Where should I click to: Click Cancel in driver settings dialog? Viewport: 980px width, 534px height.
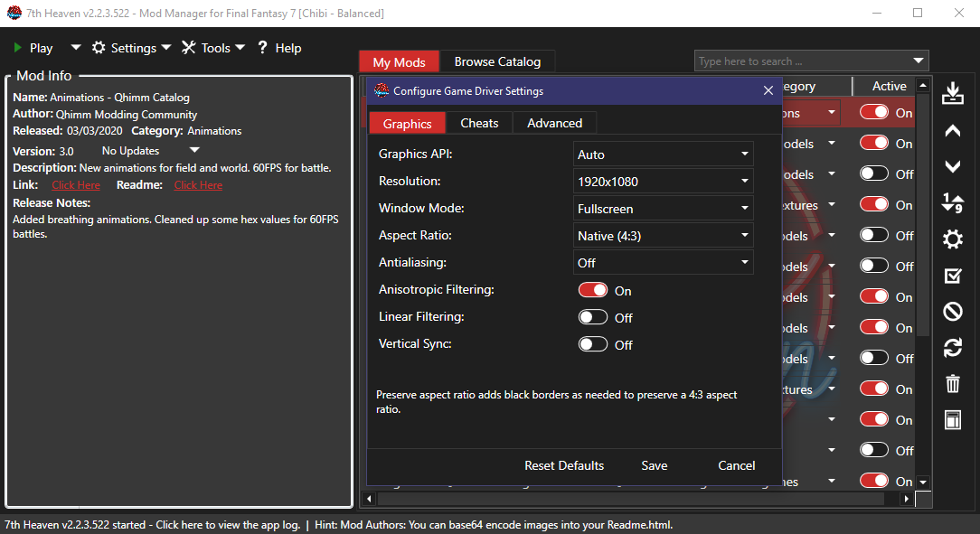[x=736, y=465]
